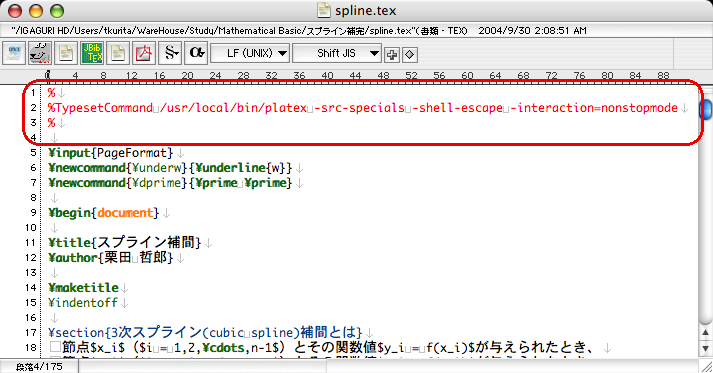The image size is (713, 373).
Task: Click the spline.tex title bar document icon
Action: coord(324,10)
